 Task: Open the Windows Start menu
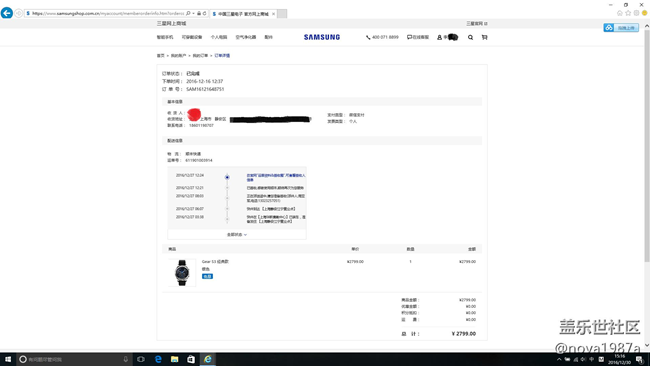(x=8, y=359)
